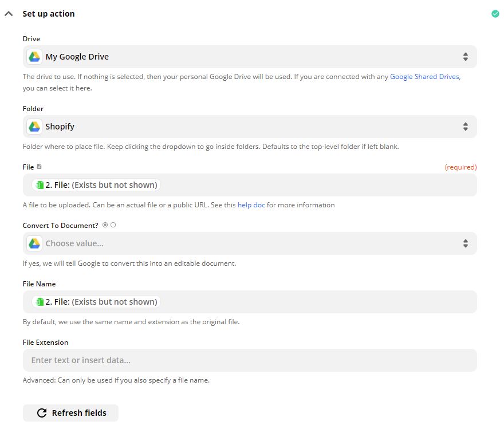This screenshot has width=504, height=429.
Task: Click the green icon in File Name field
Action: click(x=39, y=301)
